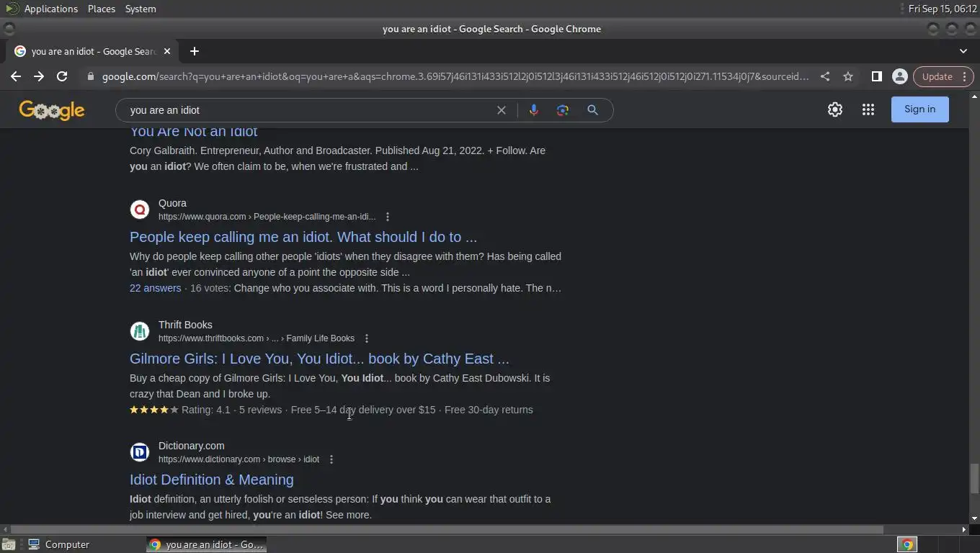Open the Applications menu
Image resolution: width=980 pixels, height=553 pixels.
[50, 9]
